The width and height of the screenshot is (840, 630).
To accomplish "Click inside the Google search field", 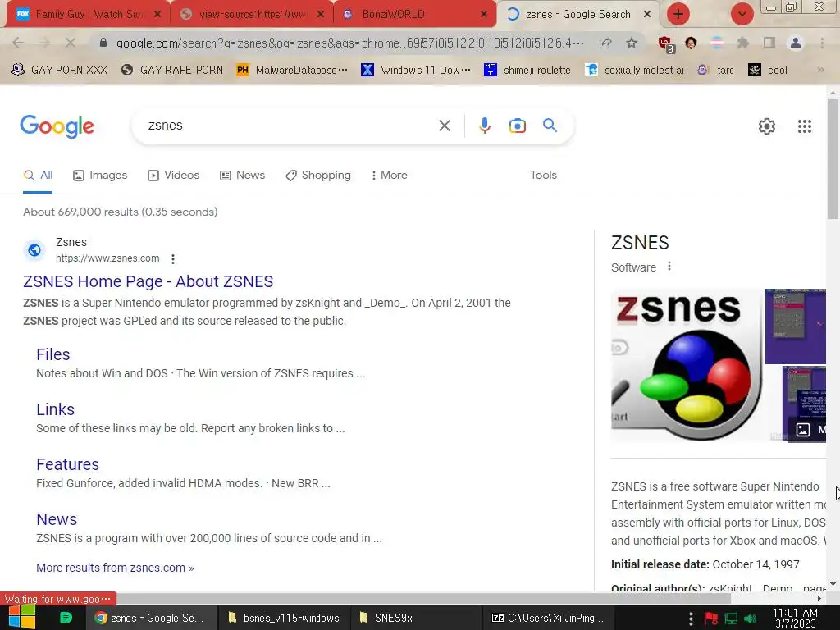I will click(290, 126).
